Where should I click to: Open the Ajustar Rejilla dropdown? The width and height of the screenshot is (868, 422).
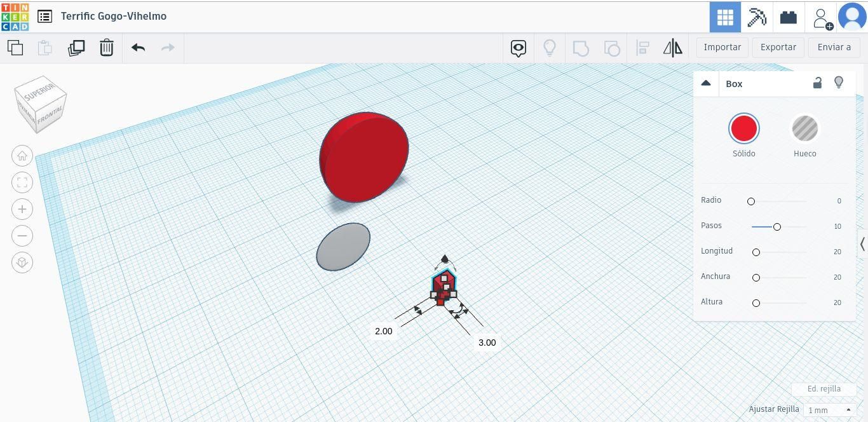click(x=830, y=410)
